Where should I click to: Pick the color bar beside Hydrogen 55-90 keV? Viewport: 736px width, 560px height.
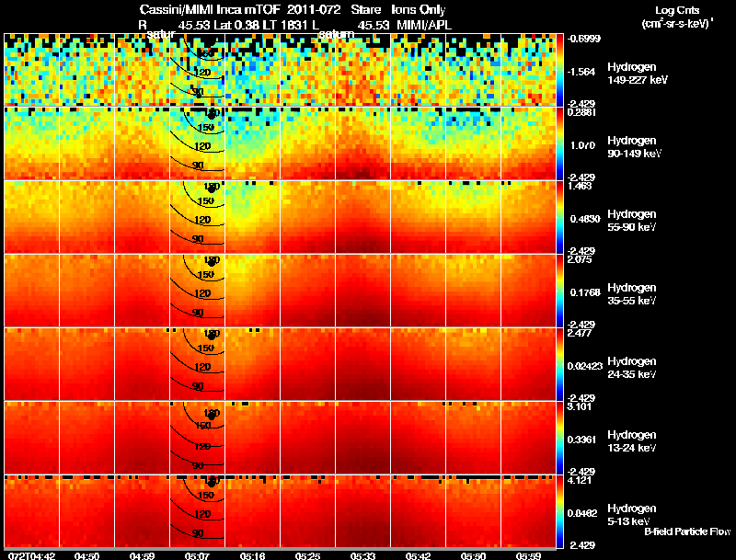[559, 217]
